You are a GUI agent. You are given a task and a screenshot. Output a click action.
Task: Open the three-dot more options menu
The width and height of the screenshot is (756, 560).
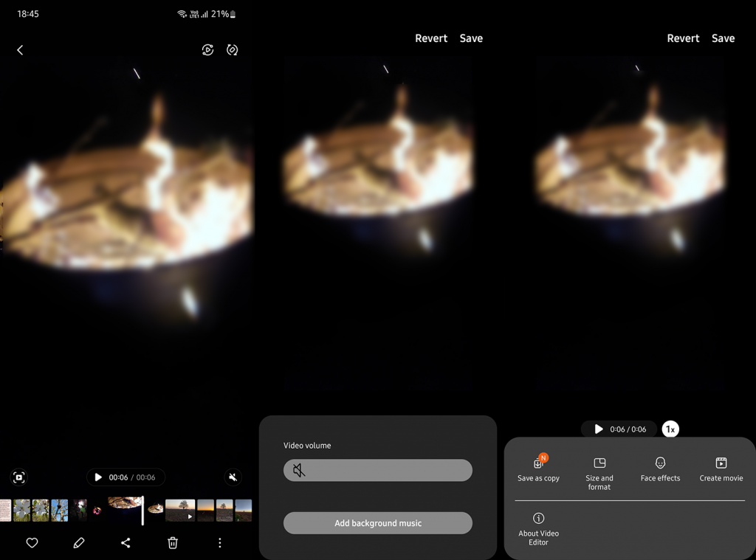click(219, 543)
